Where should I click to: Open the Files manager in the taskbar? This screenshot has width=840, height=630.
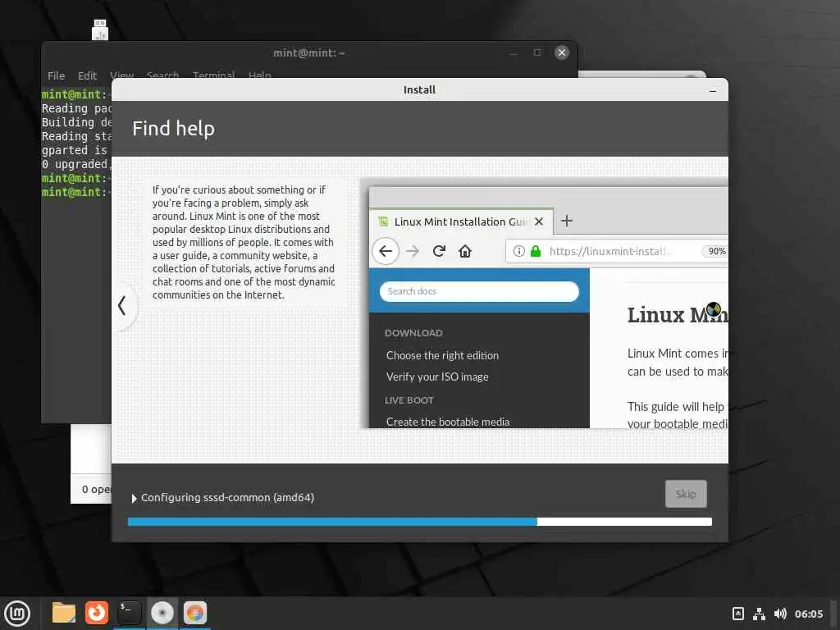pos(64,613)
